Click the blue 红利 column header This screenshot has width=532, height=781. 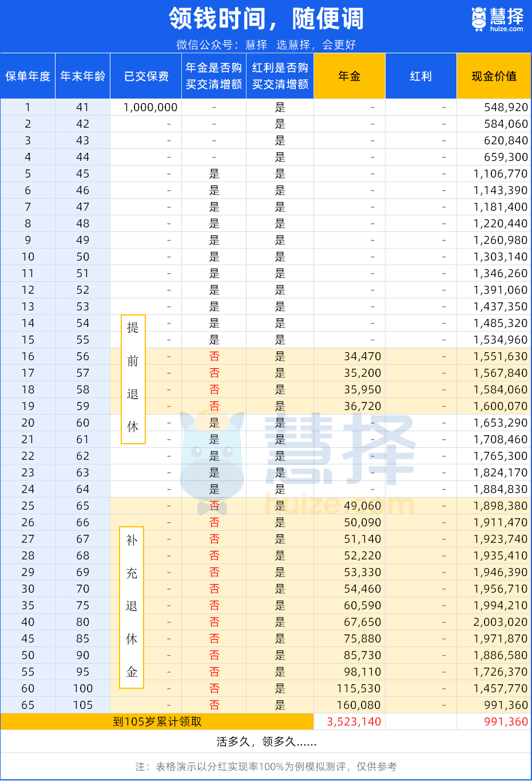click(x=420, y=76)
